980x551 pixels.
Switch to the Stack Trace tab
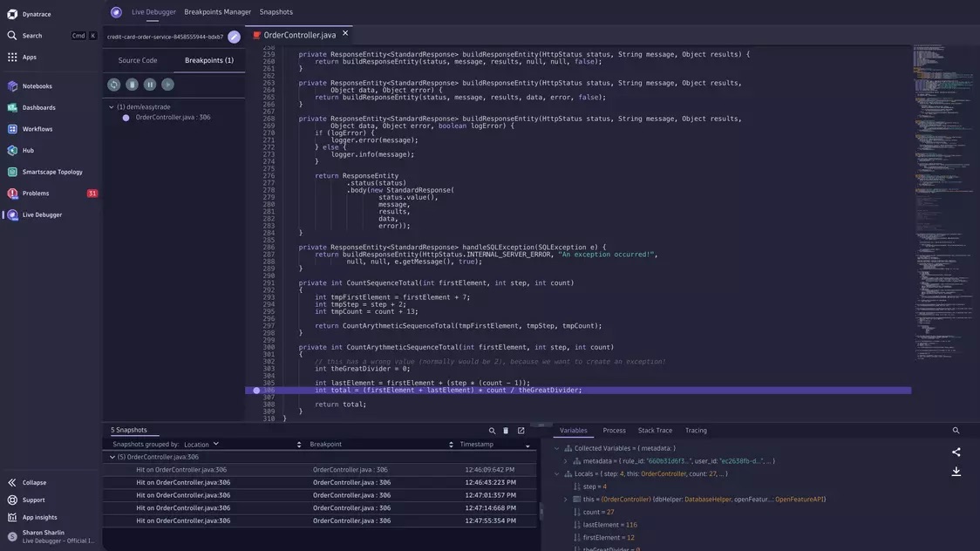tap(655, 431)
